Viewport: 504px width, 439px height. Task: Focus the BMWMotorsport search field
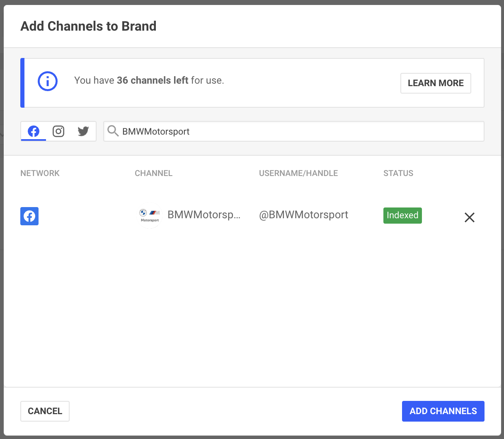click(294, 131)
